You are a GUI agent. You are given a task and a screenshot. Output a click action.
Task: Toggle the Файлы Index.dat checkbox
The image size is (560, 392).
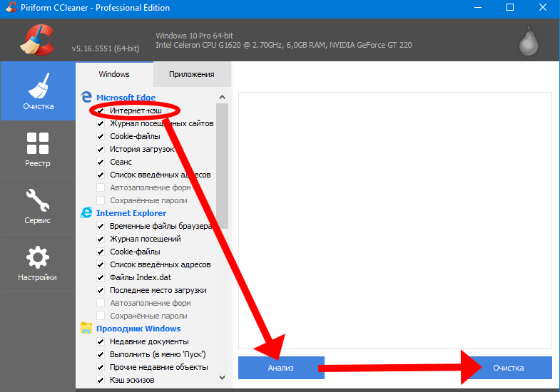click(x=101, y=278)
